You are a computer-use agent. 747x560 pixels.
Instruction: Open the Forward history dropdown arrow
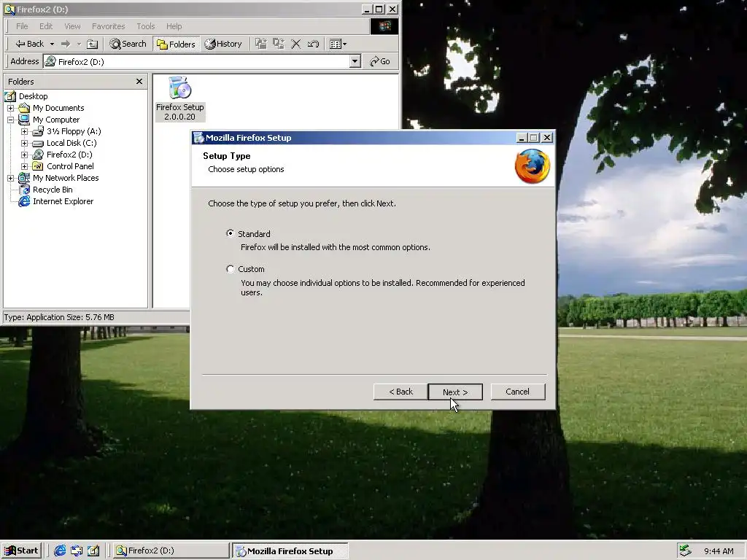pyautogui.click(x=79, y=44)
